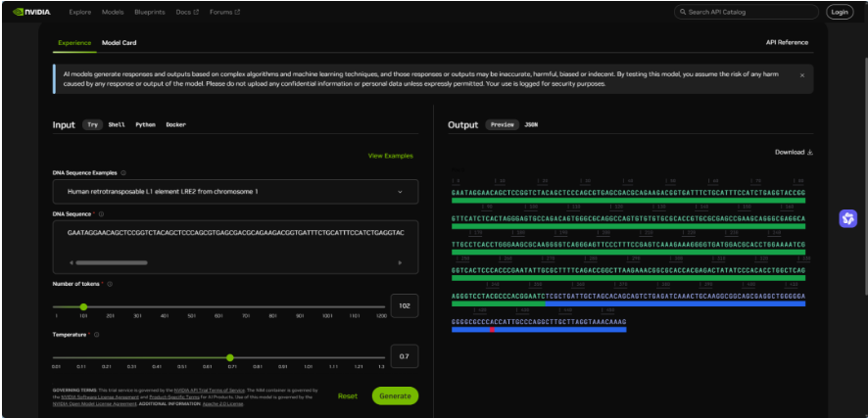Click the Number of tokens slider handle
The width and height of the screenshot is (868, 418).
(83, 306)
